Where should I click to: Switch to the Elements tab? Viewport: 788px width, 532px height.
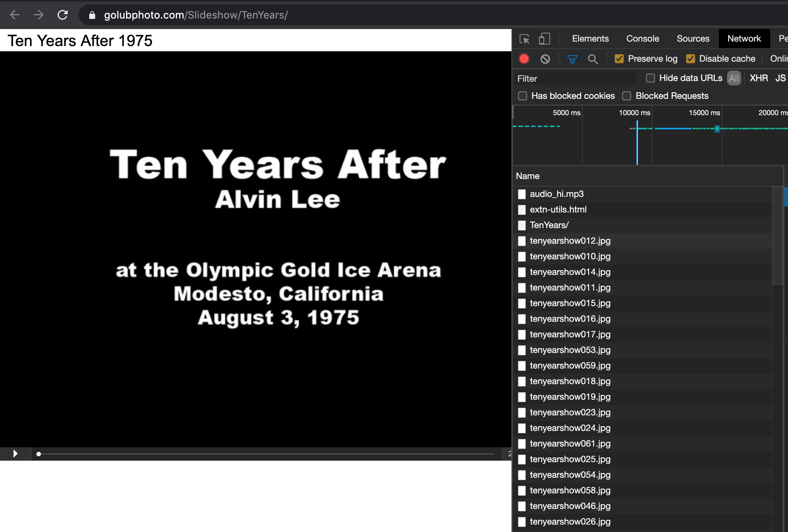click(x=590, y=39)
